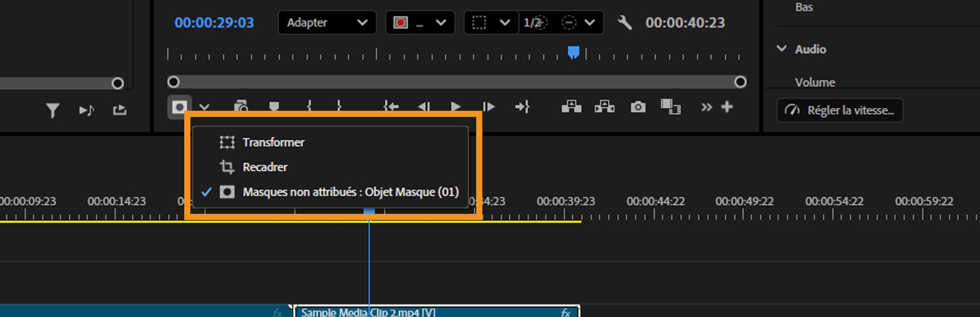Click the Bas label

pyautogui.click(x=804, y=7)
